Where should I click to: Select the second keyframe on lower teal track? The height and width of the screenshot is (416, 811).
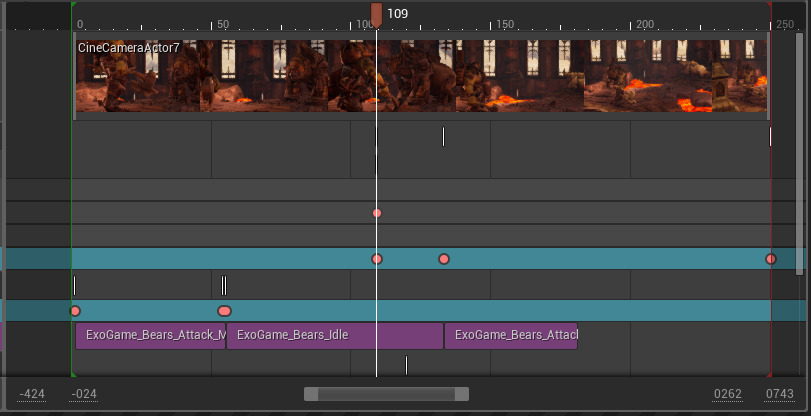pyautogui.click(x=224, y=311)
